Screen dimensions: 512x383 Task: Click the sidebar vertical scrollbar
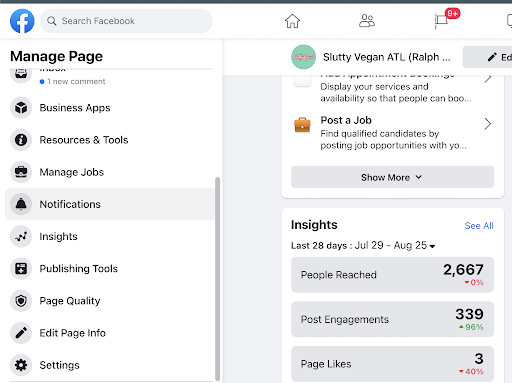pos(217,279)
